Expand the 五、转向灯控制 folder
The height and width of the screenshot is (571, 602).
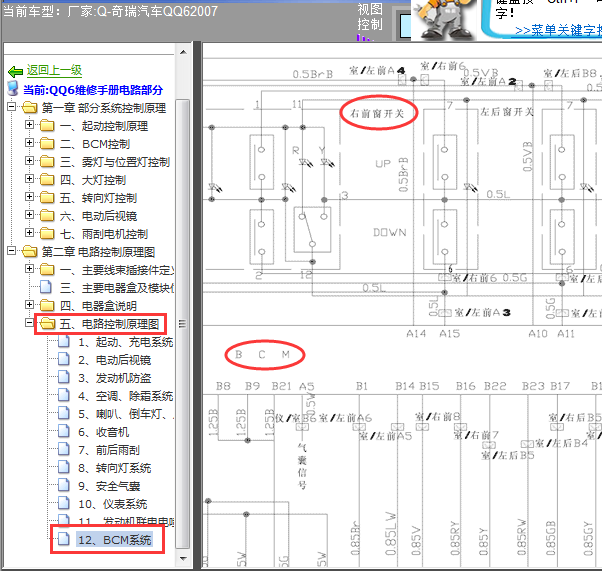coord(30,197)
